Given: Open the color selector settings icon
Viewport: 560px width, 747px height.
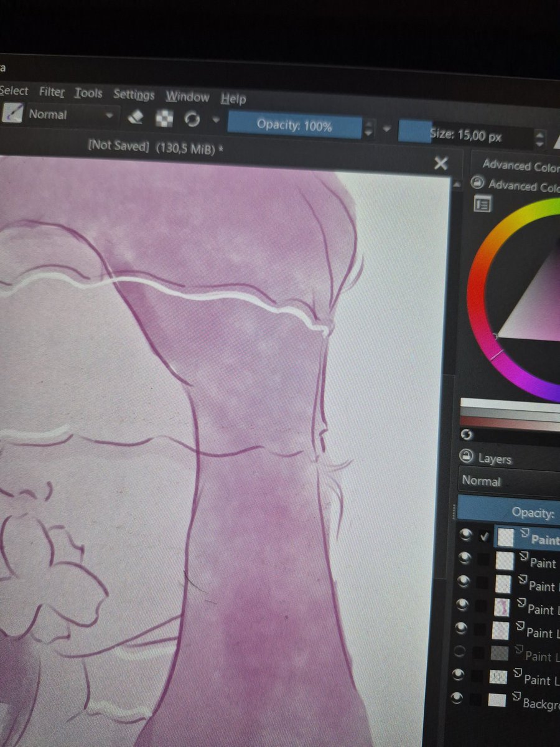Looking at the screenshot, I should (x=482, y=204).
